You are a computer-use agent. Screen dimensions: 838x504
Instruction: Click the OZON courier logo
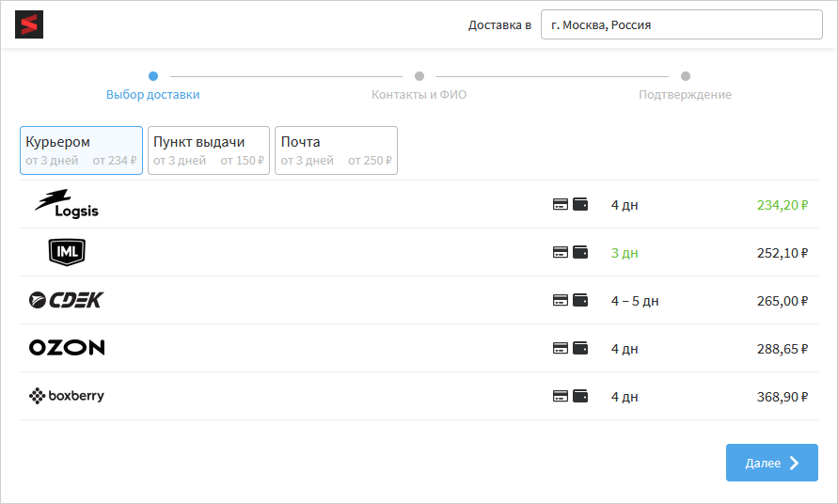tap(67, 348)
